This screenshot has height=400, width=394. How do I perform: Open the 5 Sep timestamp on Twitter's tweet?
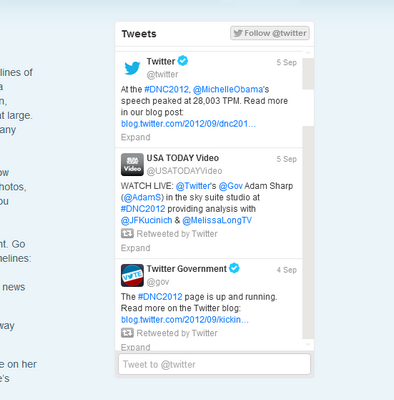(x=287, y=62)
